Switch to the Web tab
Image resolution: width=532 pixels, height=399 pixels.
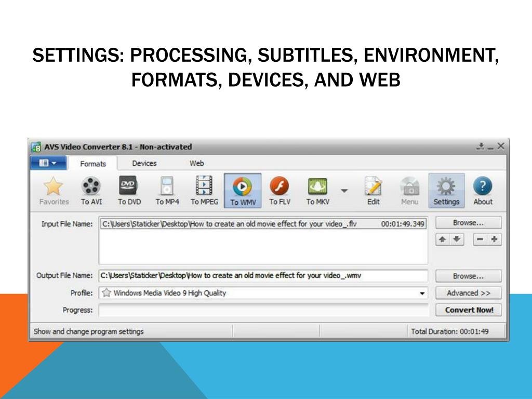196,163
